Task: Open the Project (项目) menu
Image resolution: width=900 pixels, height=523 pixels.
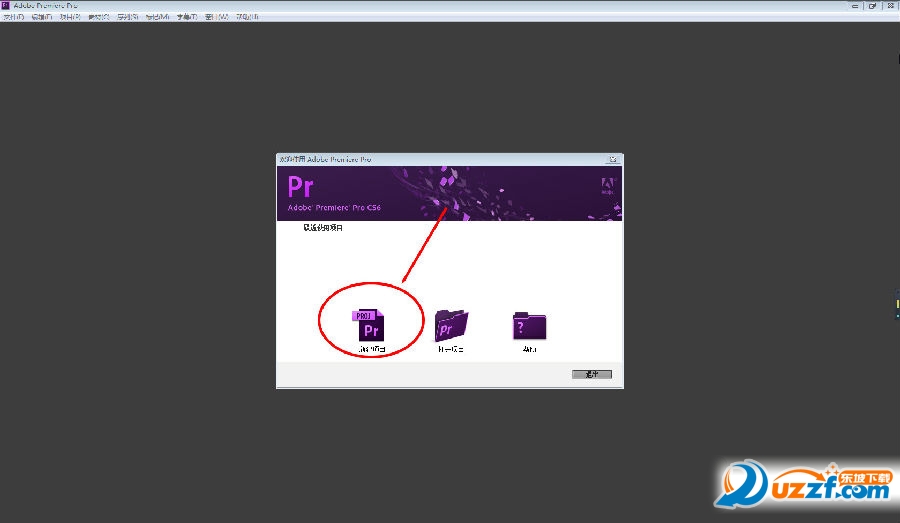Action: pos(69,17)
